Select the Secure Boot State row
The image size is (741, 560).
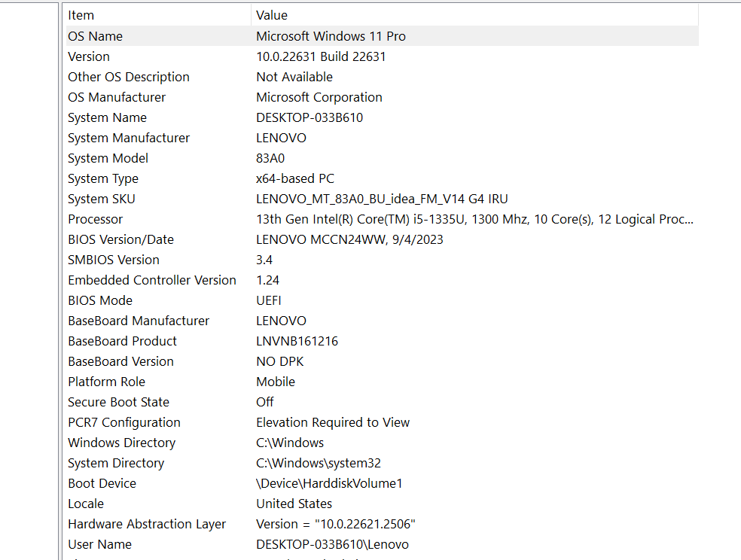click(x=118, y=402)
